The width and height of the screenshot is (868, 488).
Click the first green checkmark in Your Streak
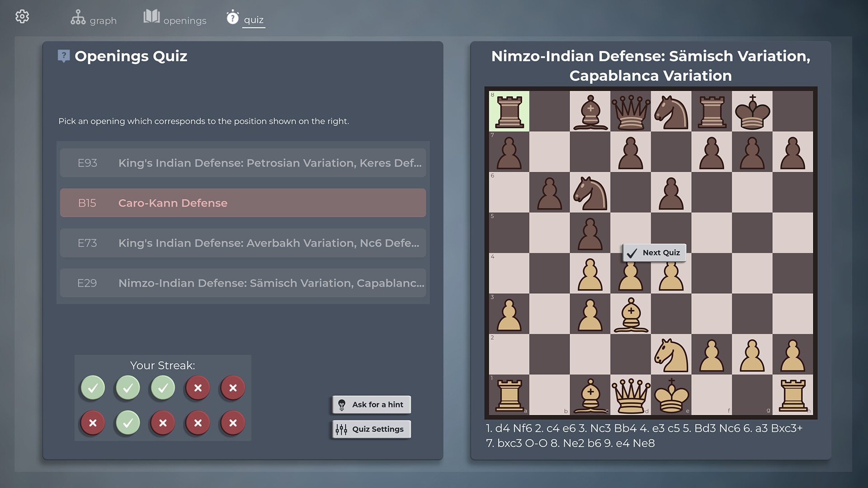click(92, 388)
